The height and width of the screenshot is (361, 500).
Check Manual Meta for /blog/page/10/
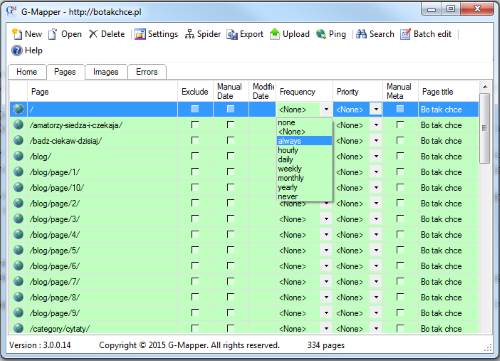[x=400, y=187]
